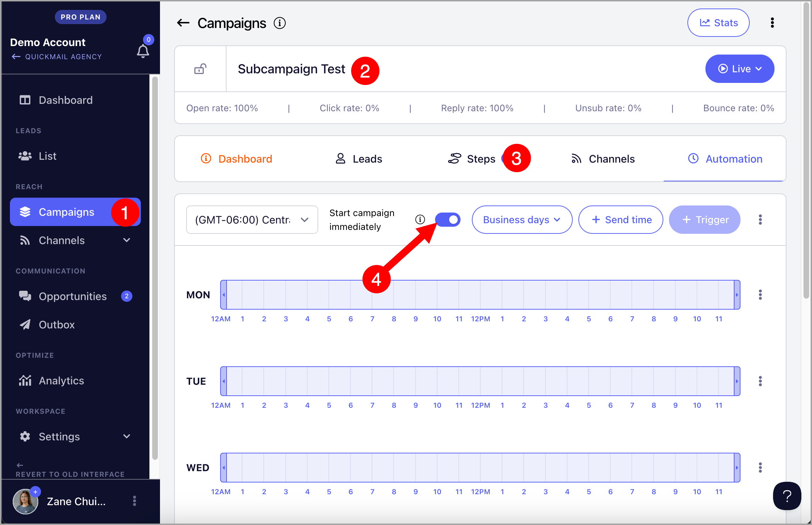Open Outbox in the sidebar
812x525 pixels.
[x=75, y=324]
